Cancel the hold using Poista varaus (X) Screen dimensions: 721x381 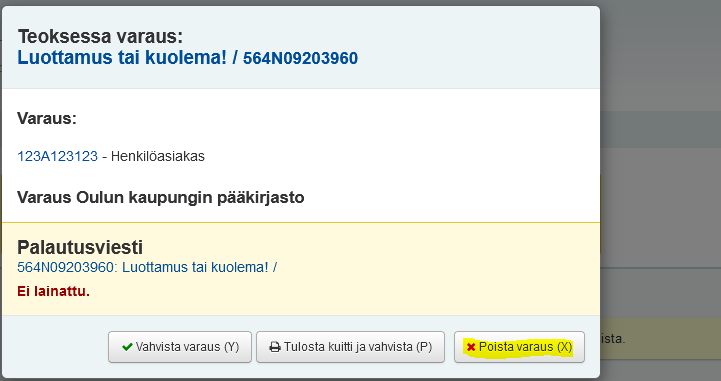pos(519,347)
